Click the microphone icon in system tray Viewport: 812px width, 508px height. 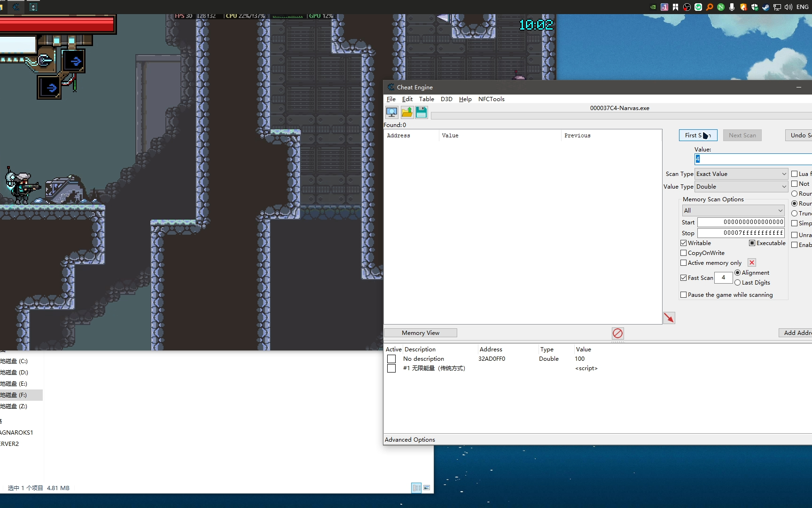click(x=732, y=7)
